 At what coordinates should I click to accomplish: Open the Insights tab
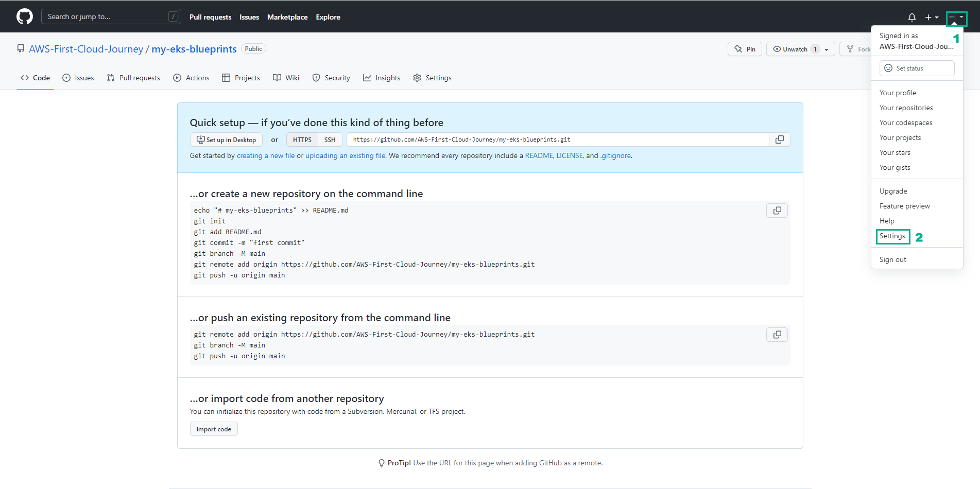coord(382,78)
